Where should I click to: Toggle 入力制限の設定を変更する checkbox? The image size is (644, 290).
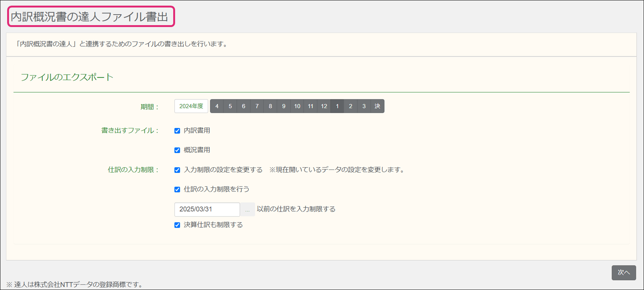[177, 170]
